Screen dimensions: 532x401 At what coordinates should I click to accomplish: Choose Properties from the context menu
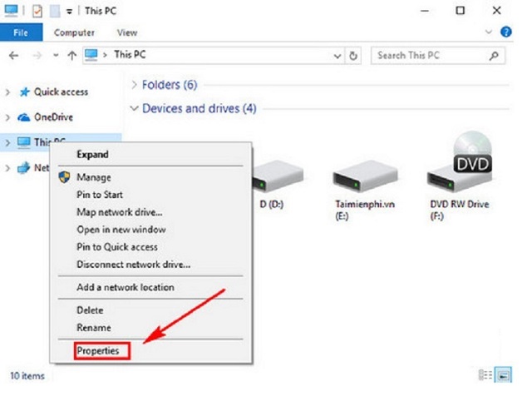click(150, 350)
